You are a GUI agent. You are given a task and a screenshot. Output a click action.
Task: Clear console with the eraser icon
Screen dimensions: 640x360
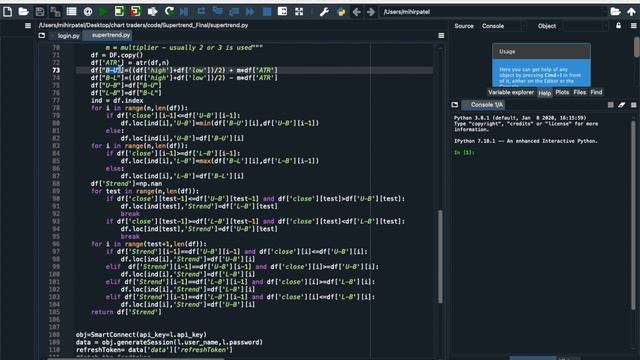tap(622, 105)
